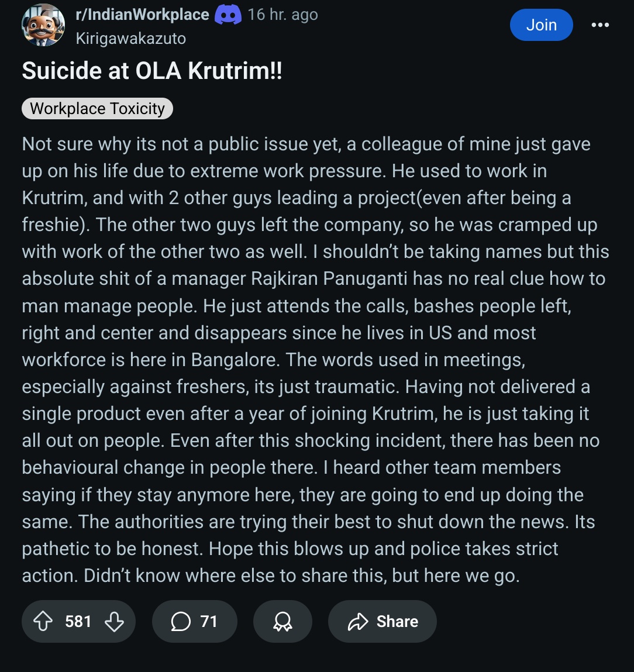This screenshot has width=634, height=672.
Task: Open the three-dot more options menu
Action: click(x=600, y=25)
